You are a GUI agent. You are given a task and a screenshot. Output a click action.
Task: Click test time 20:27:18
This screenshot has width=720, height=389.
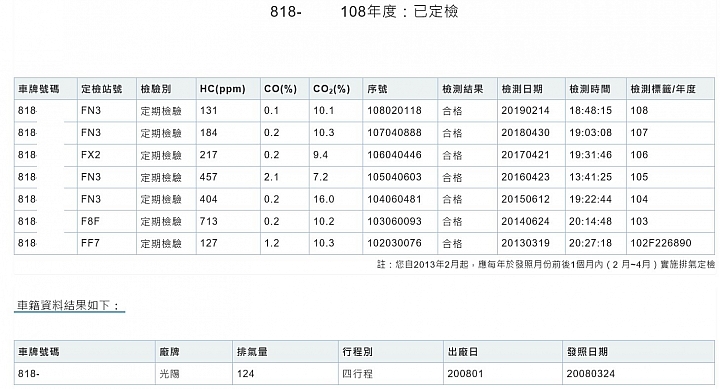(x=591, y=243)
